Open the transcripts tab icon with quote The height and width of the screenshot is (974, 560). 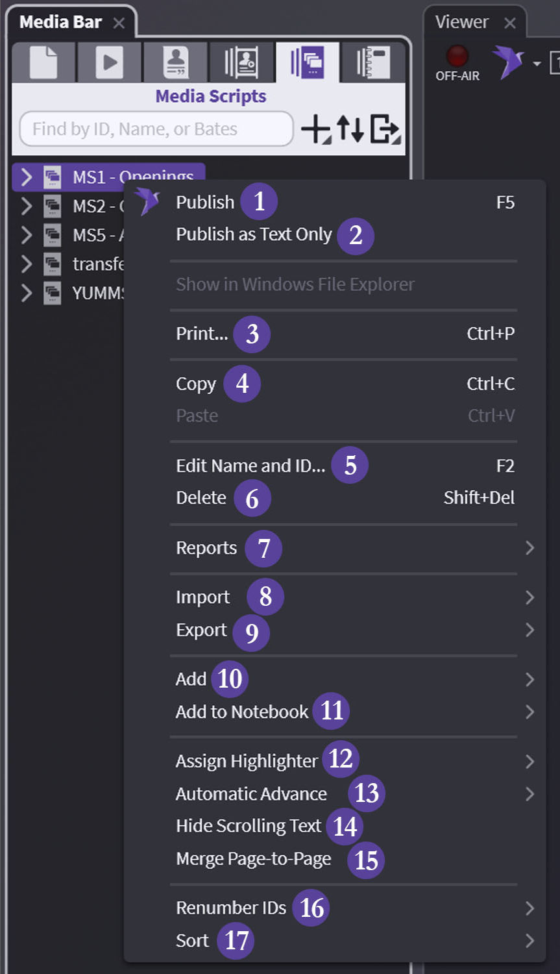click(175, 63)
